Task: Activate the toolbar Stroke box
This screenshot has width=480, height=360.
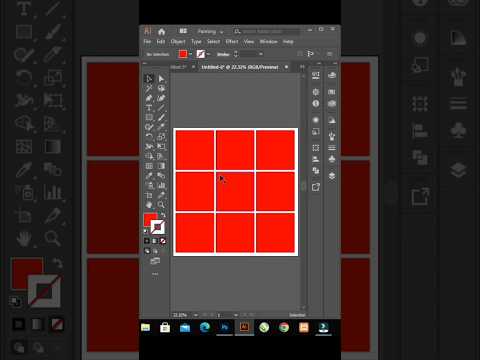Action: 158,227
